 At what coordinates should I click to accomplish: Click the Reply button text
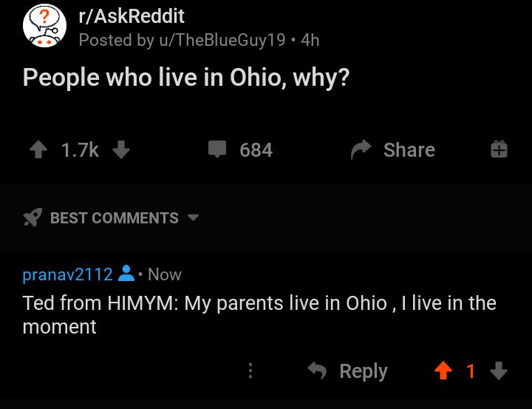(x=363, y=371)
